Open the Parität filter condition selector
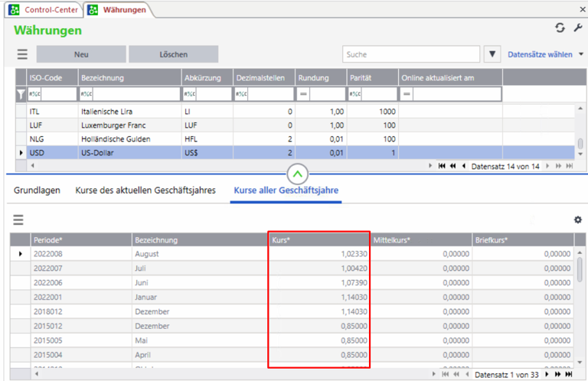This screenshot has width=588, height=381. (355, 94)
